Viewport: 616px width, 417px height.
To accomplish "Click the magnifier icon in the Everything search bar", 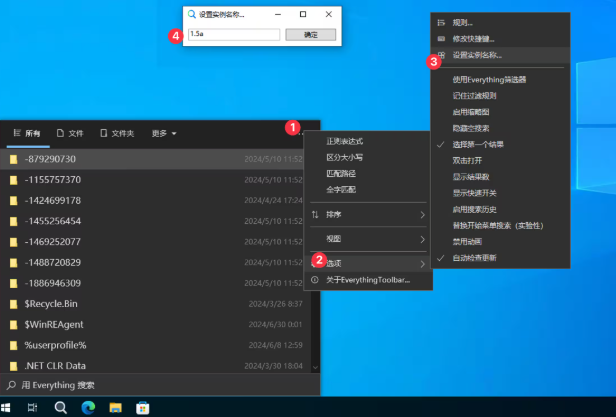I will coord(11,385).
